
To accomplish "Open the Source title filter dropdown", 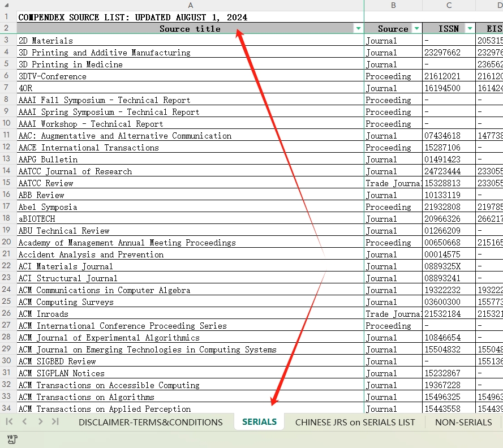I will pos(358,28).
